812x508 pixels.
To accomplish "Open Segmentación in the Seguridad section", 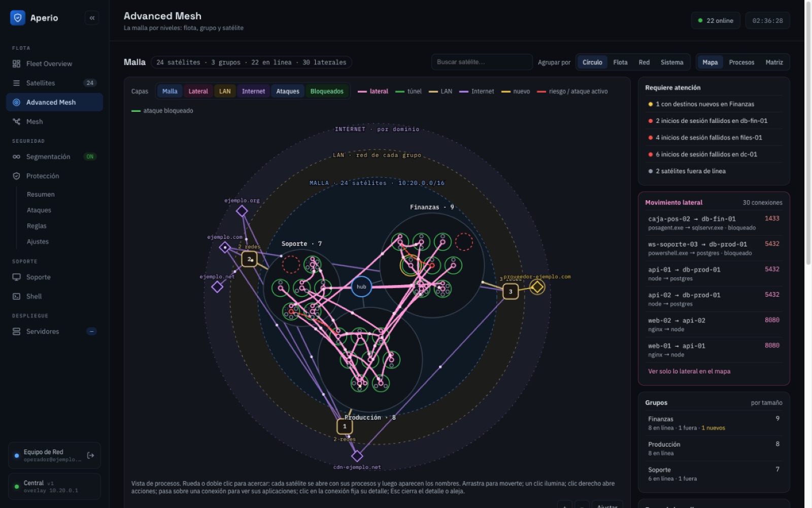I will coord(54,156).
